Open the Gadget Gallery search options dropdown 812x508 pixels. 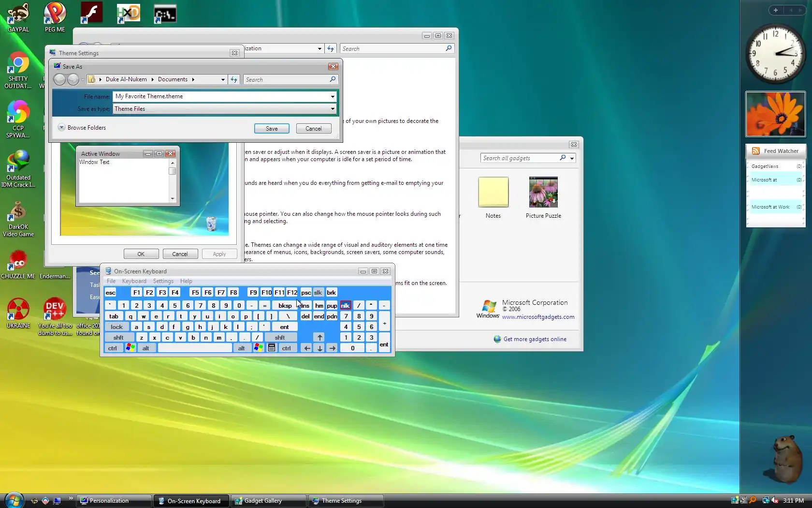pyautogui.click(x=572, y=158)
